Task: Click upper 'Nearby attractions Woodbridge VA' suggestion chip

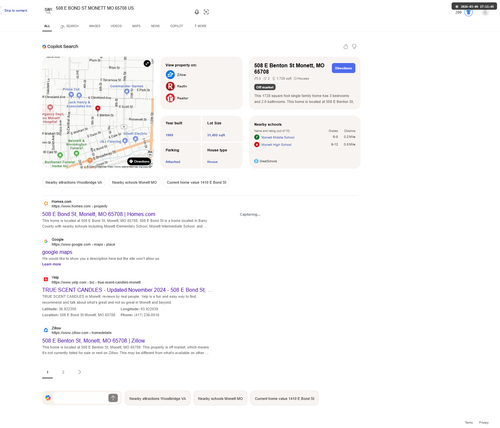Action: tap(74, 182)
